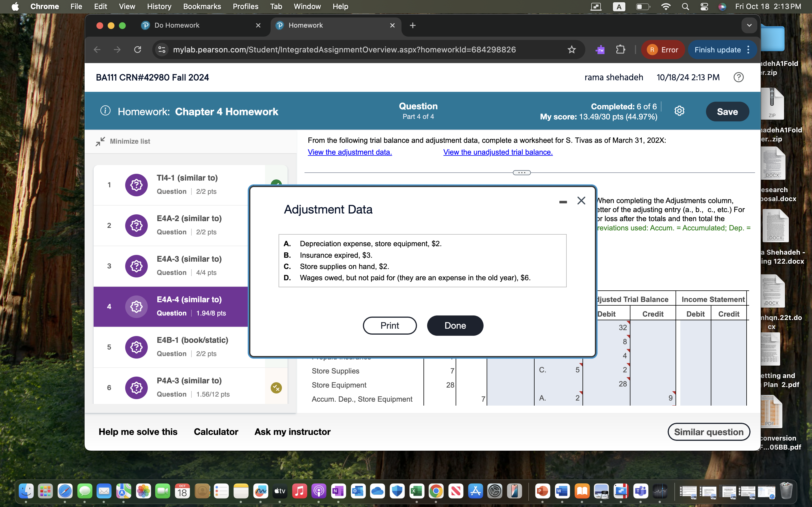Click the Done button in dialog
Image resolution: width=812 pixels, height=507 pixels.
point(455,325)
